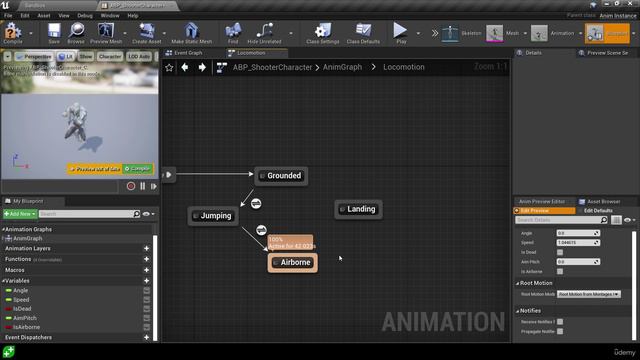This screenshot has width=640, height=360.
Task: Select Edit Defaults button
Action: tap(598, 211)
